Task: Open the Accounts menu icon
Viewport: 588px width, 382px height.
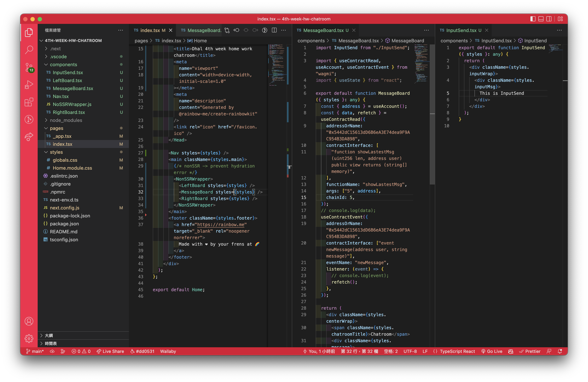Action: [x=29, y=321]
